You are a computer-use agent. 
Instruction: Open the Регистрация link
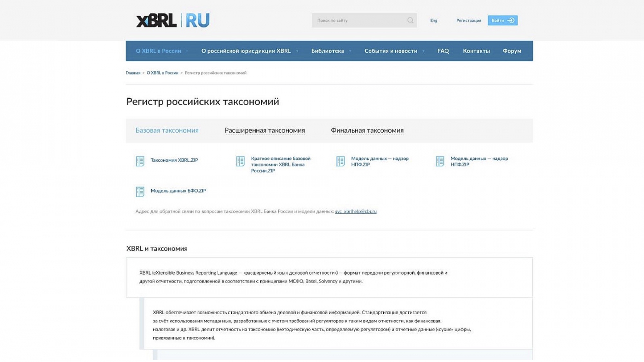pyautogui.click(x=469, y=21)
